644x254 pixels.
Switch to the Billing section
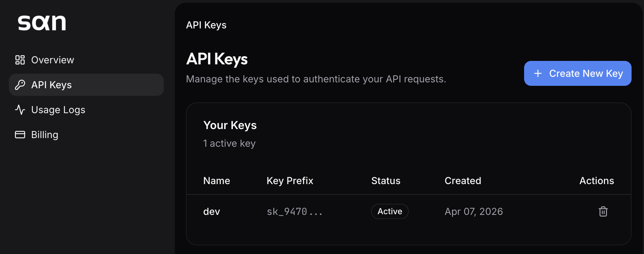(x=45, y=135)
